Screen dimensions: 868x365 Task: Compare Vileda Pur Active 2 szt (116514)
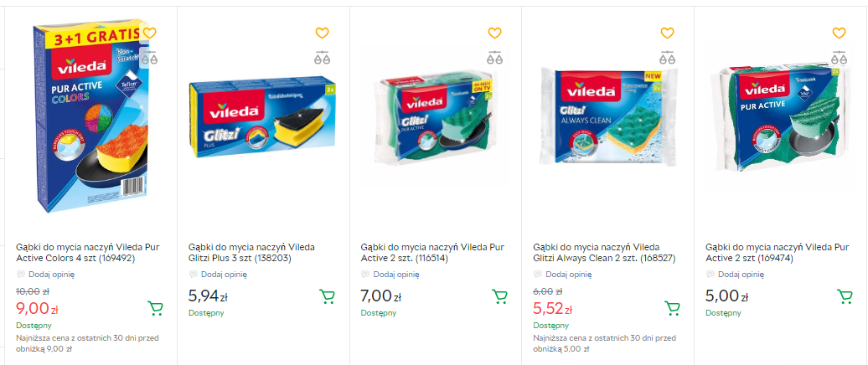point(494,59)
